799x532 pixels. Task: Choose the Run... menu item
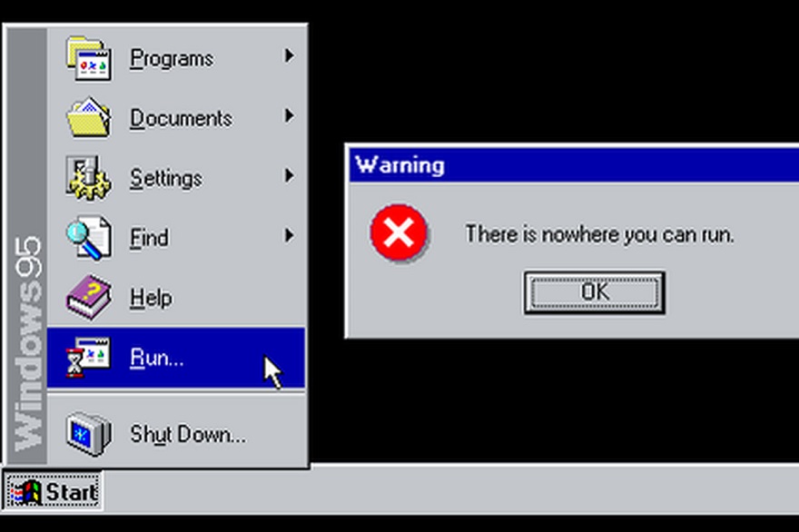[176, 358]
